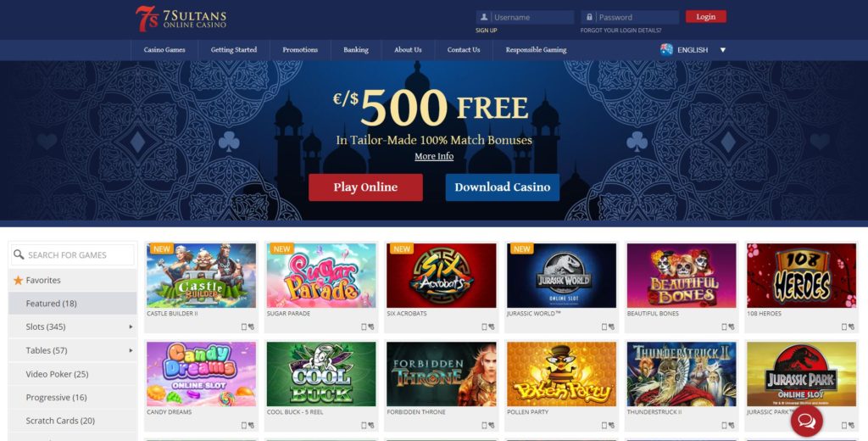Open the Banking menu item

[x=356, y=50]
